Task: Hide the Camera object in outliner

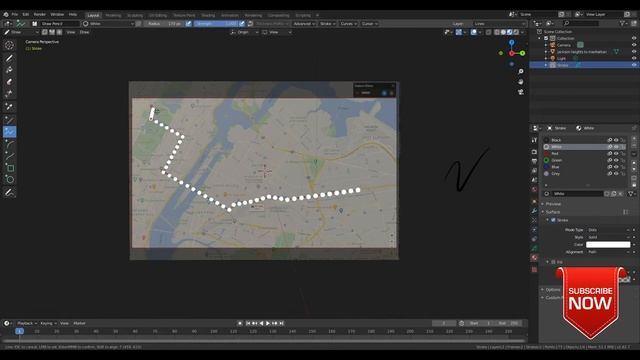Action: (x=634, y=45)
